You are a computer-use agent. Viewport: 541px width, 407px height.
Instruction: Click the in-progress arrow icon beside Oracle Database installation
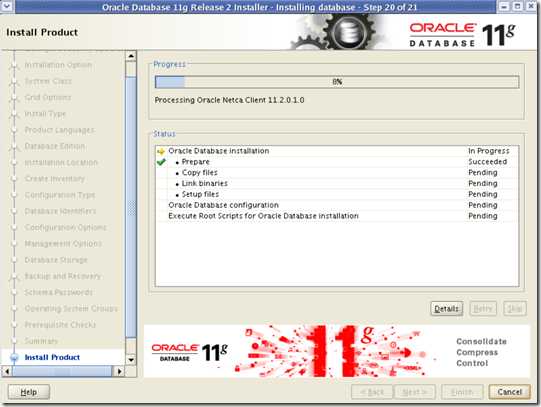(x=160, y=151)
